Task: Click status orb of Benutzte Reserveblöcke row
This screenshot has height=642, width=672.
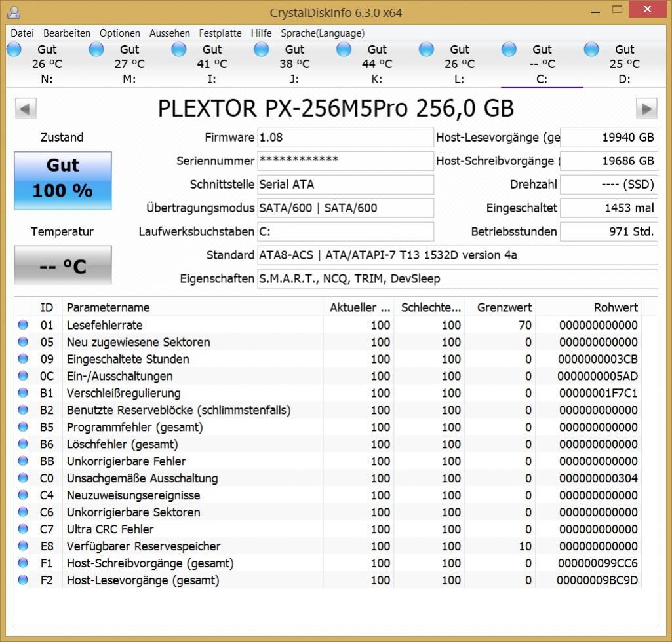Action: click(23, 410)
